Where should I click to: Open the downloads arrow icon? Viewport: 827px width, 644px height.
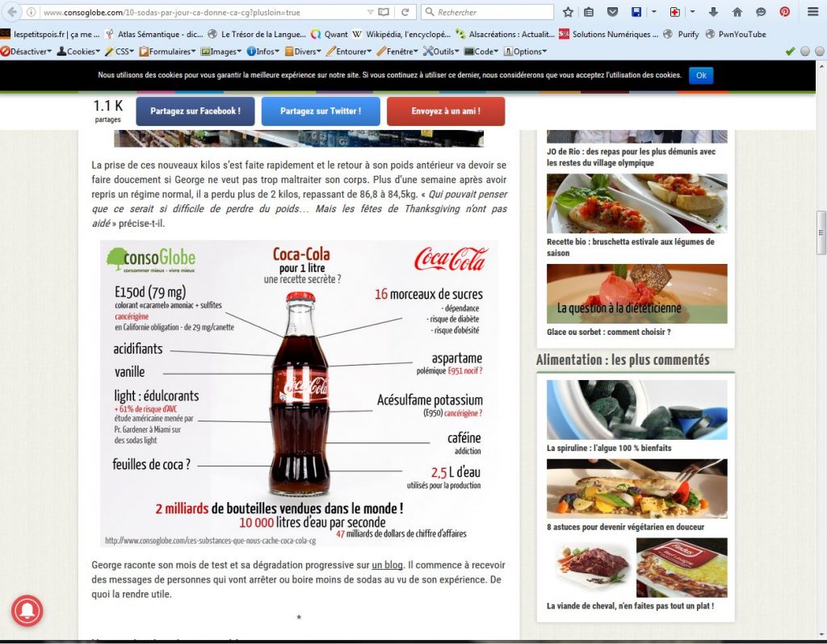pyautogui.click(x=713, y=12)
